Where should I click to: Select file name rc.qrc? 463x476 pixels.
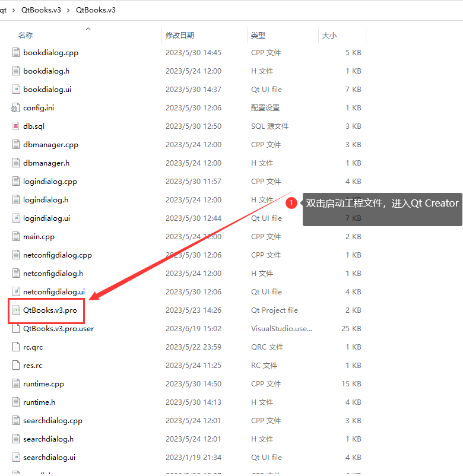pyautogui.click(x=33, y=347)
